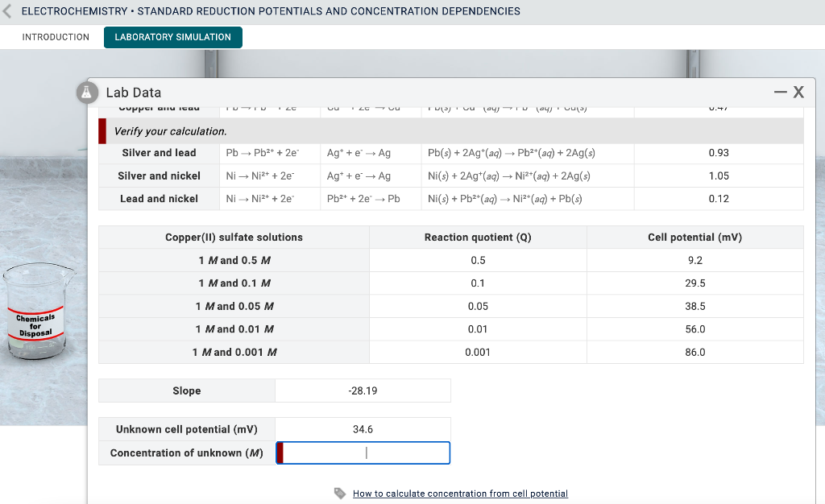The image size is (825, 504).
Task: Click the 'Silver and nickel' row label
Action: (159, 176)
